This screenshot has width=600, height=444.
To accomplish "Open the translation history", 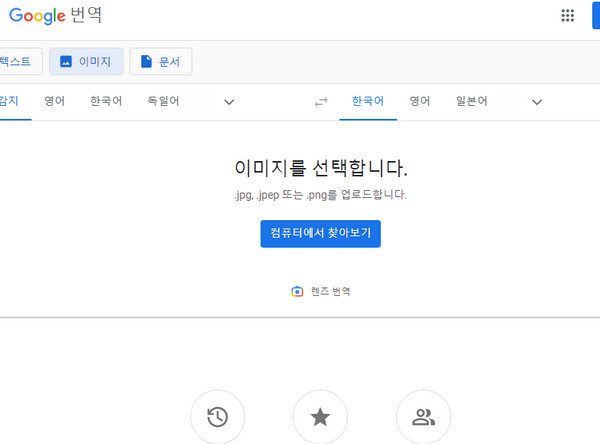I will (217, 417).
